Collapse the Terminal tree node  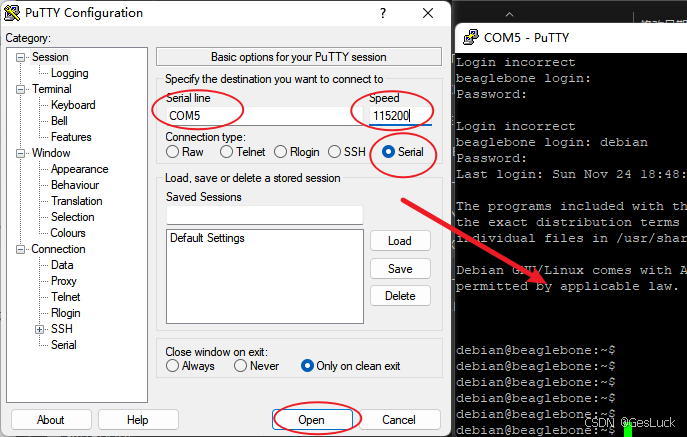pos(20,89)
